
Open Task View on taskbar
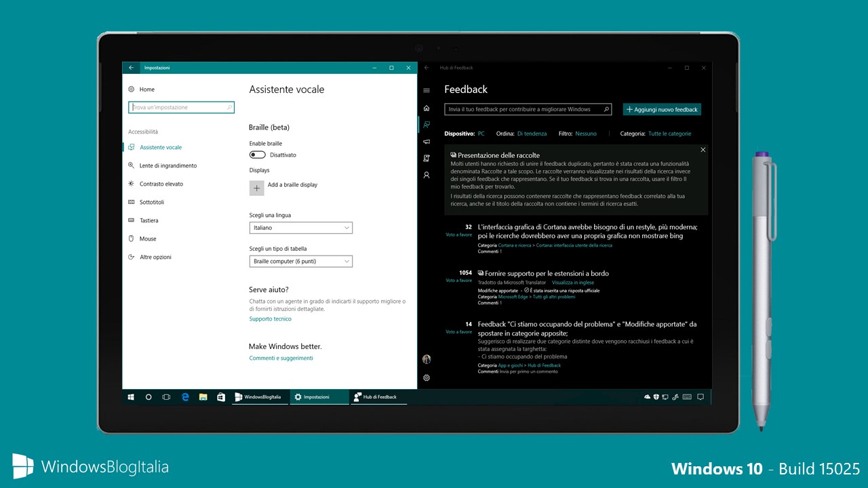point(166,397)
